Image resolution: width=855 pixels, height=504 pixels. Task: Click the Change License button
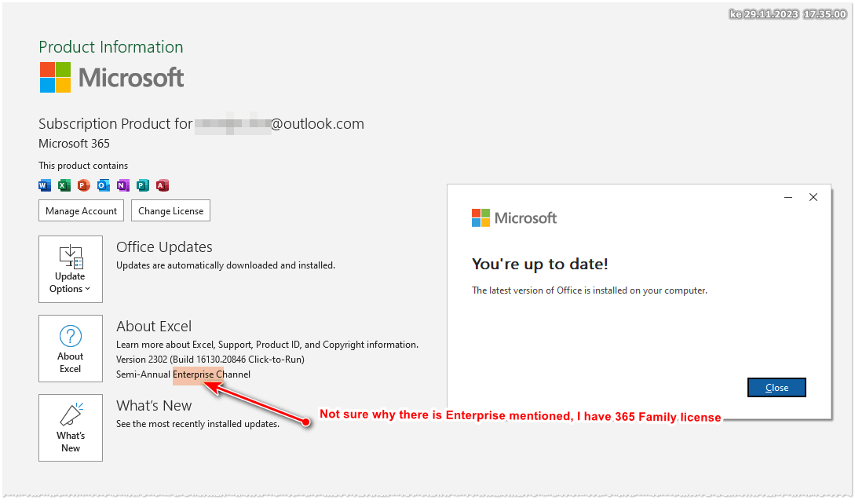170,210
